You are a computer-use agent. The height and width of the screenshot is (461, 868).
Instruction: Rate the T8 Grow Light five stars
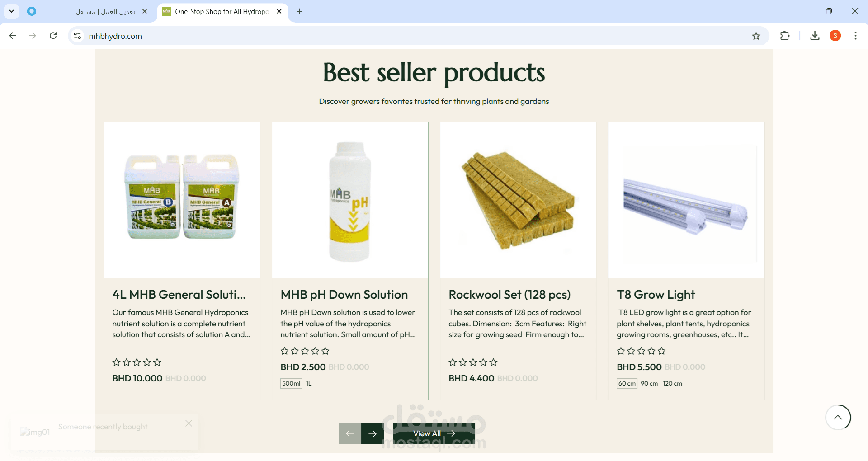[661, 351]
